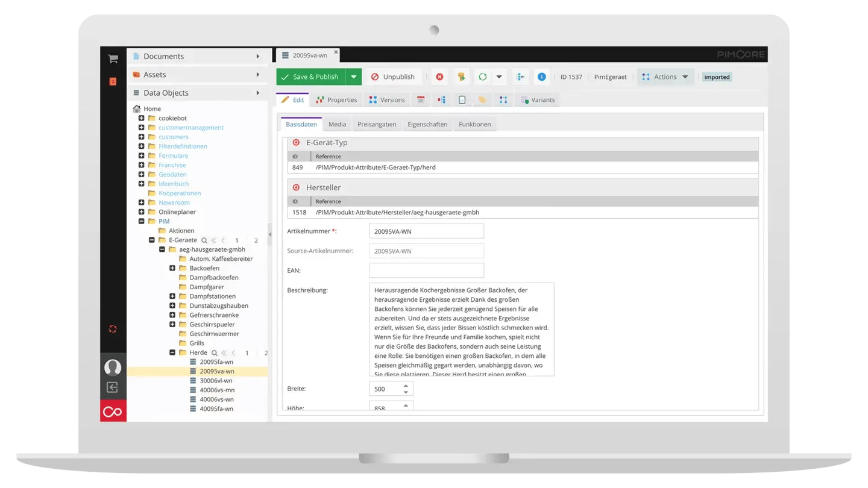Delete the object using the red X icon
The height and width of the screenshot is (488, 868).
click(x=438, y=77)
